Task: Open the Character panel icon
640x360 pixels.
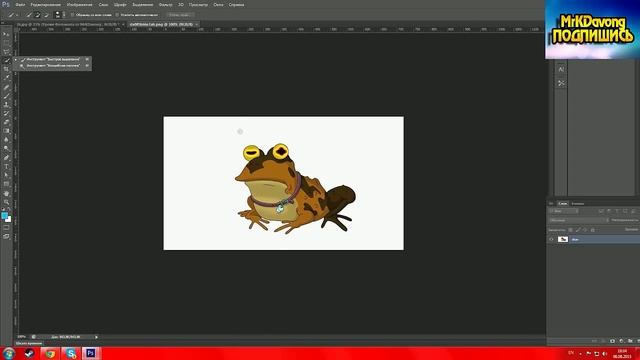Action: click(561, 69)
